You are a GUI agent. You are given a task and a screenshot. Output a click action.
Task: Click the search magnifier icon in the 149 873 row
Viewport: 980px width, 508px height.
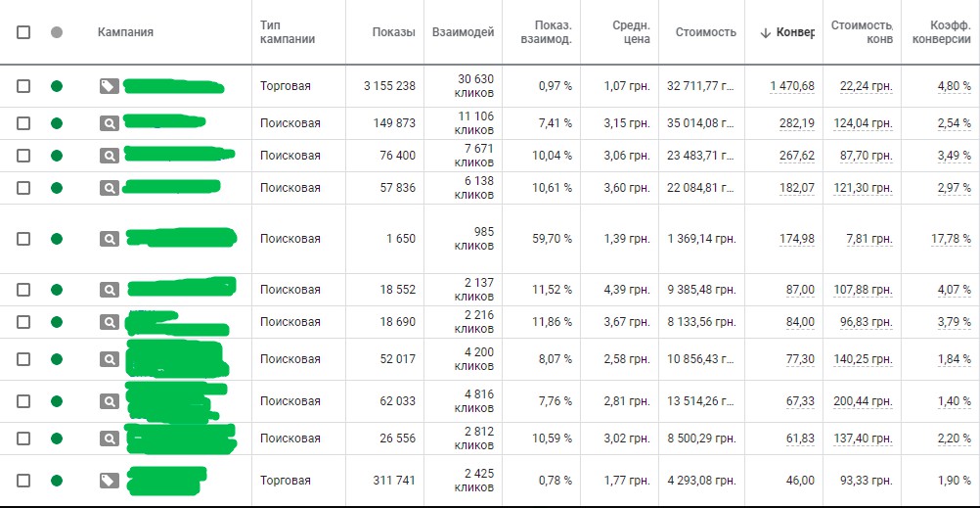click(109, 123)
